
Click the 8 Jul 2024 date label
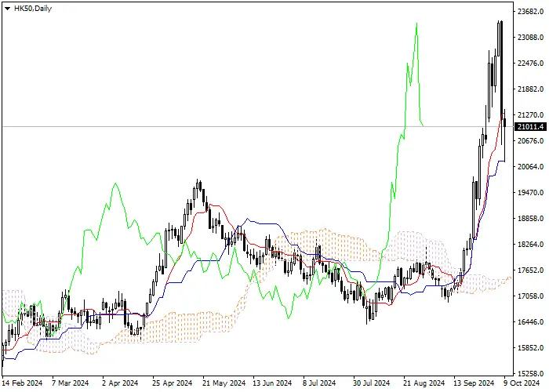point(319,383)
